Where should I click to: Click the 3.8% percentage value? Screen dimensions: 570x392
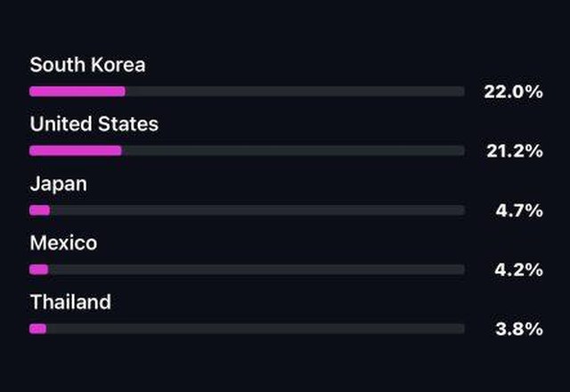[x=519, y=329]
